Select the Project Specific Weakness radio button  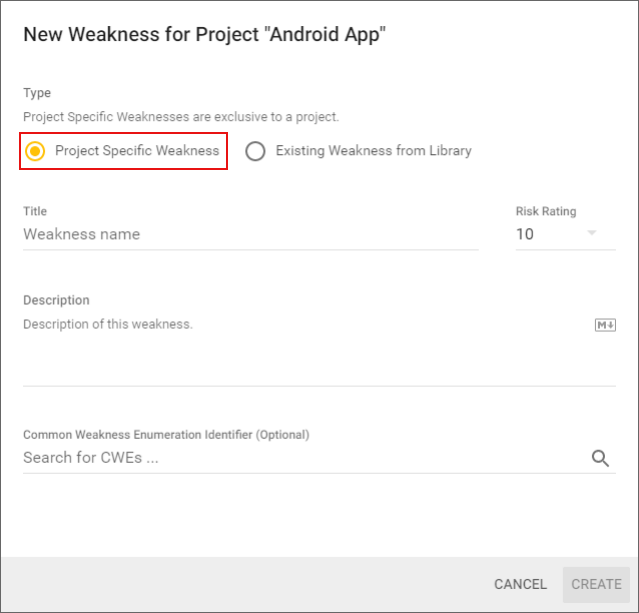(36, 151)
